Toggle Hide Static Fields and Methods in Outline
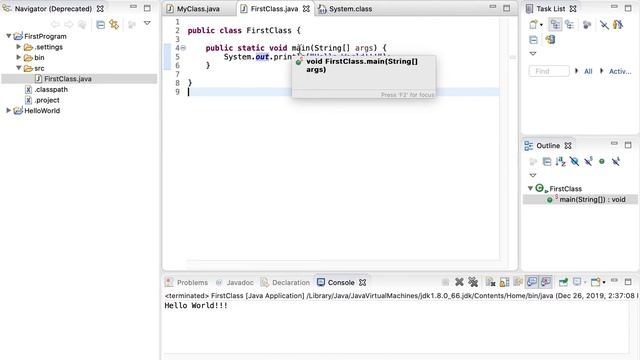 (x=588, y=162)
